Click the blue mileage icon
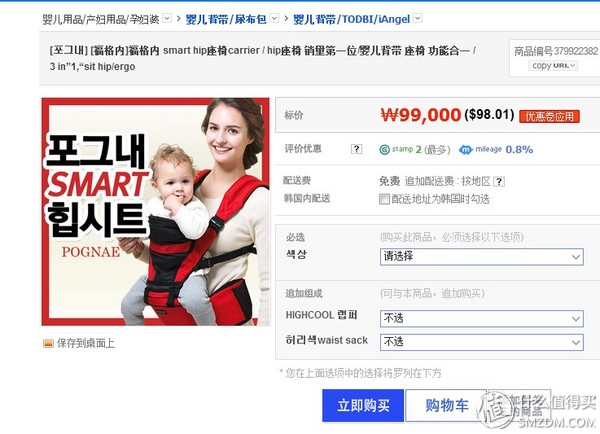 click(465, 150)
